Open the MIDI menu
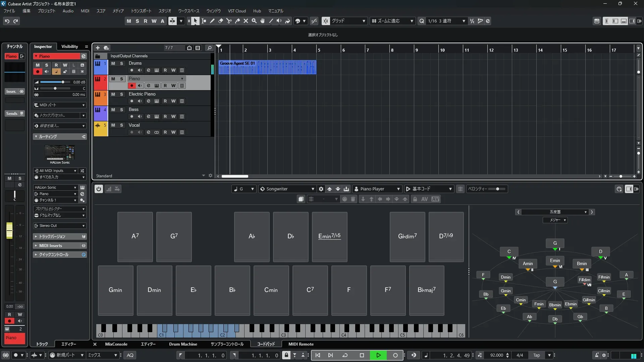644x362 pixels. coord(85,11)
